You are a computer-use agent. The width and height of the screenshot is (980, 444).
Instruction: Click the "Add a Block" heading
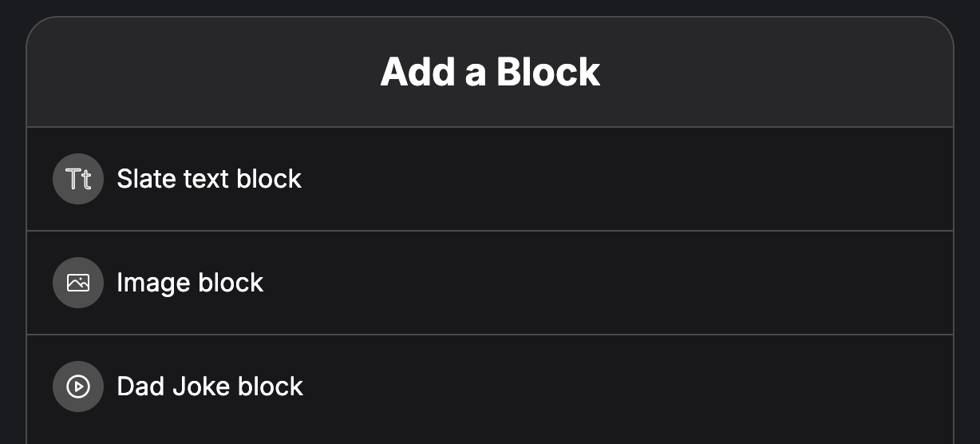pos(490,72)
